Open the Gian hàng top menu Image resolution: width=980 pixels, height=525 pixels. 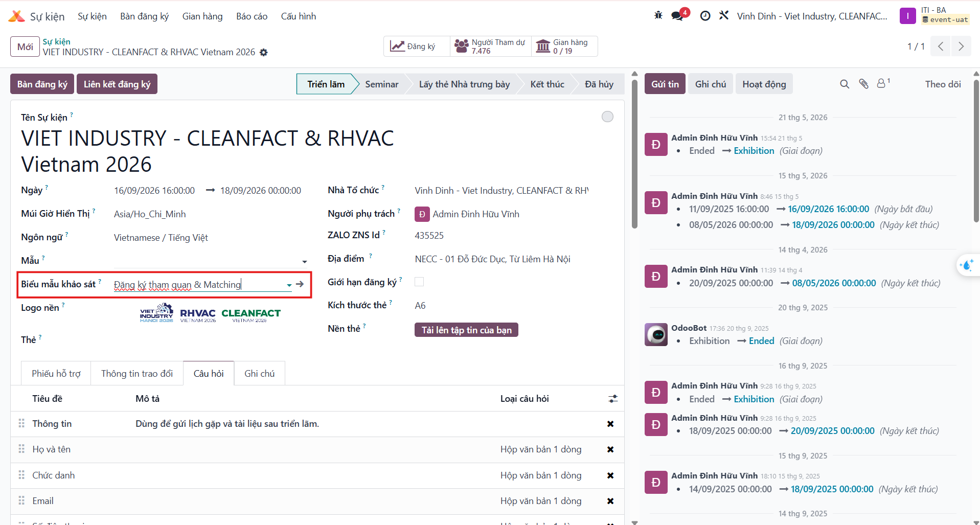[x=202, y=16]
